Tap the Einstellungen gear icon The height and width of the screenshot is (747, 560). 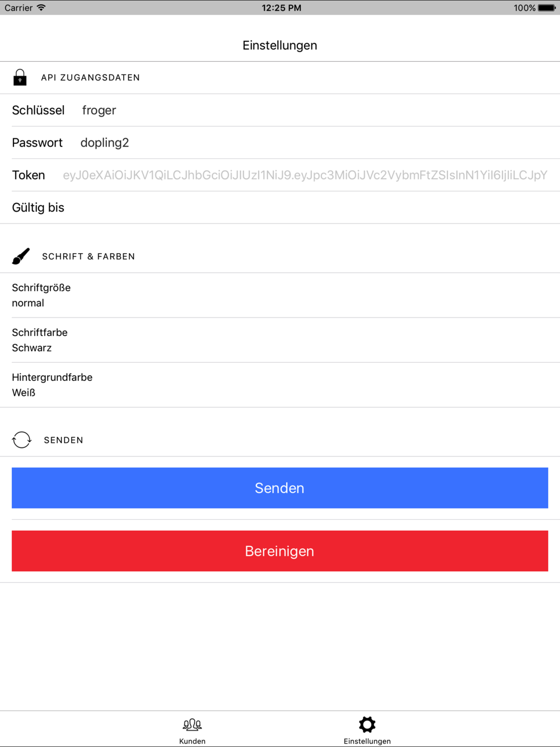(x=367, y=724)
